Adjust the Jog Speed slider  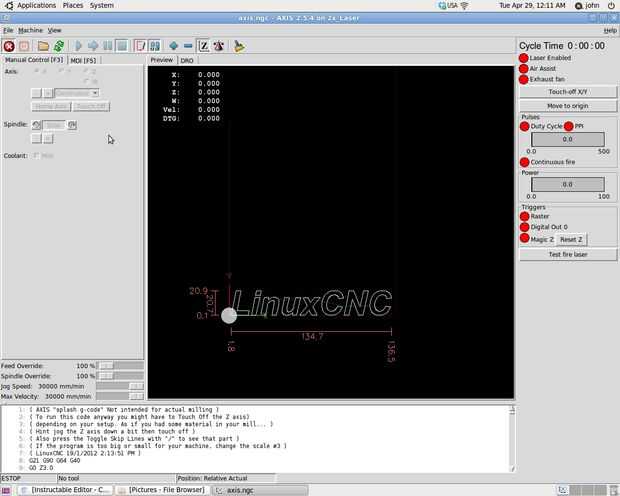(120, 386)
